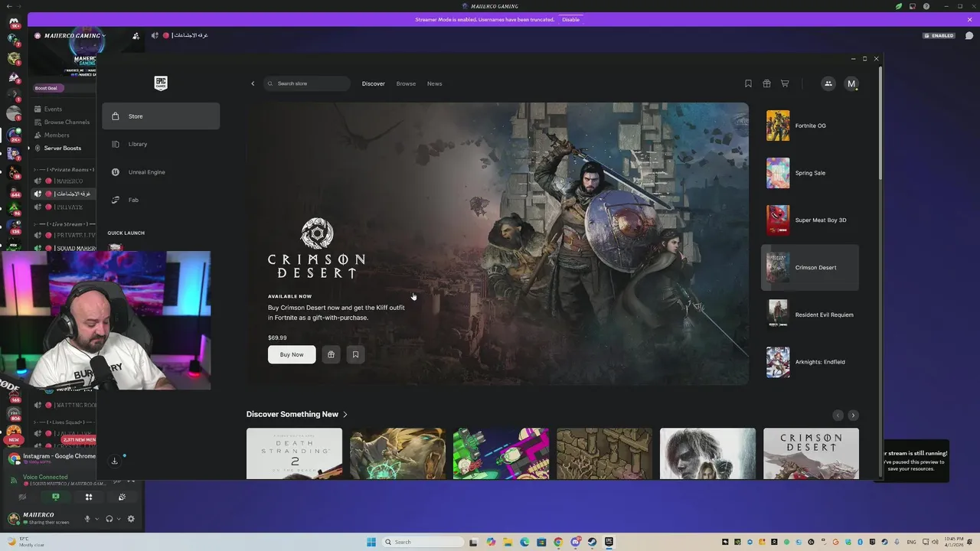Click the invite people icon in Discord

(136, 36)
